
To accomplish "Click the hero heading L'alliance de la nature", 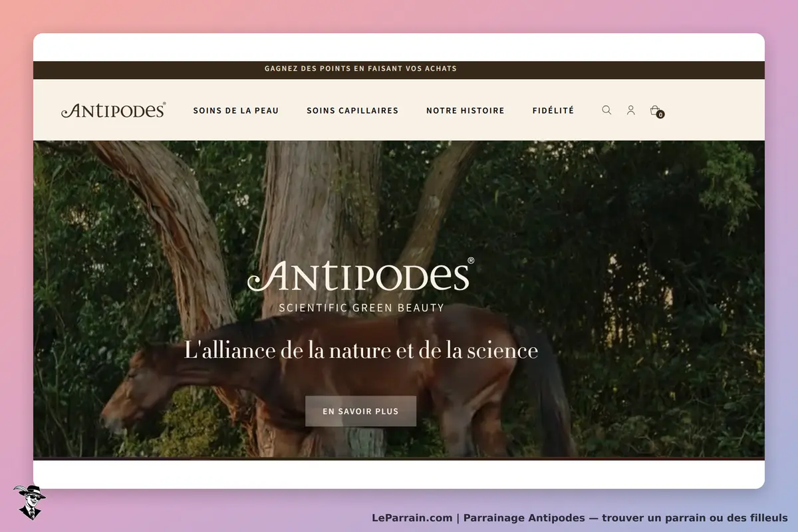I will [361, 350].
